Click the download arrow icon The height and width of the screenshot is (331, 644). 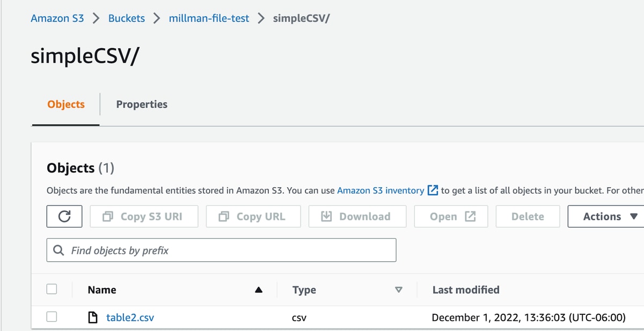point(326,216)
